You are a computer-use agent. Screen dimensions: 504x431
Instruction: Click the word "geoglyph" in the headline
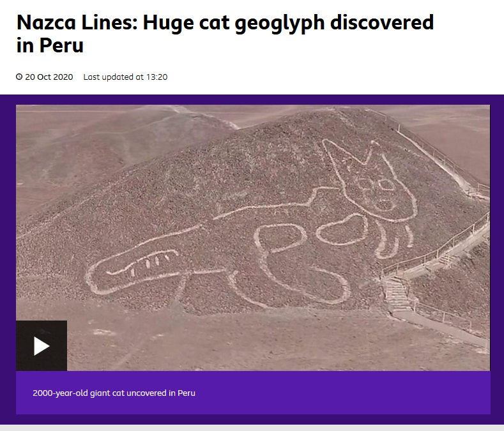coord(280,23)
